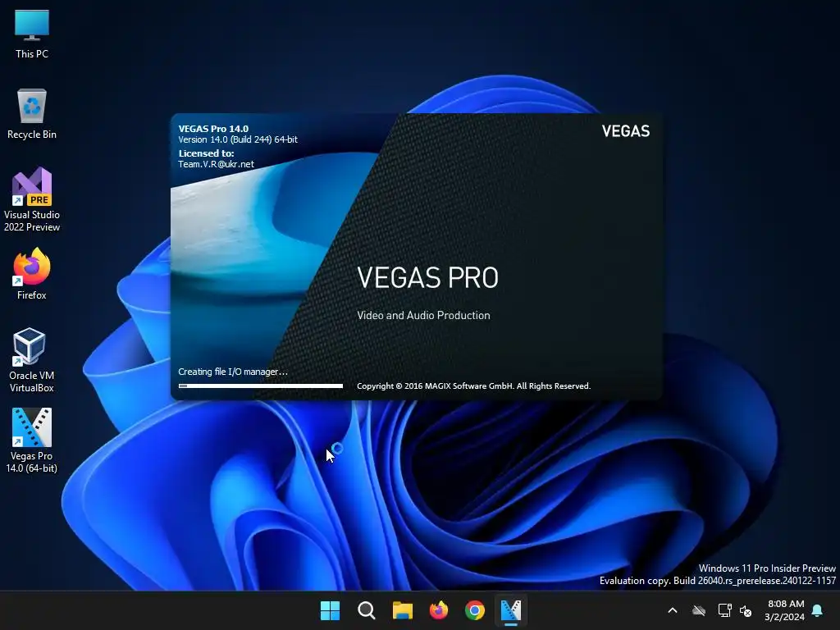The width and height of the screenshot is (840, 630).
Task: Click the "VEGAS Pro 14.0" heading text
Action: (x=213, y=129)
